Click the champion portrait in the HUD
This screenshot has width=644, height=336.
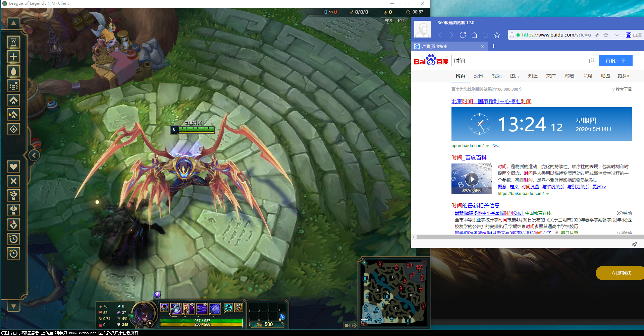(x=144, y=314)
